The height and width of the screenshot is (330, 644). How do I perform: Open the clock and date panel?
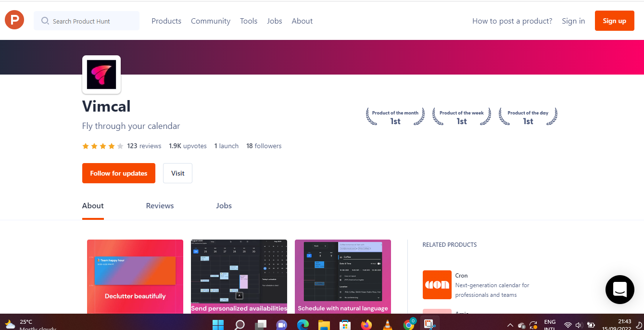tap(617, 324)
